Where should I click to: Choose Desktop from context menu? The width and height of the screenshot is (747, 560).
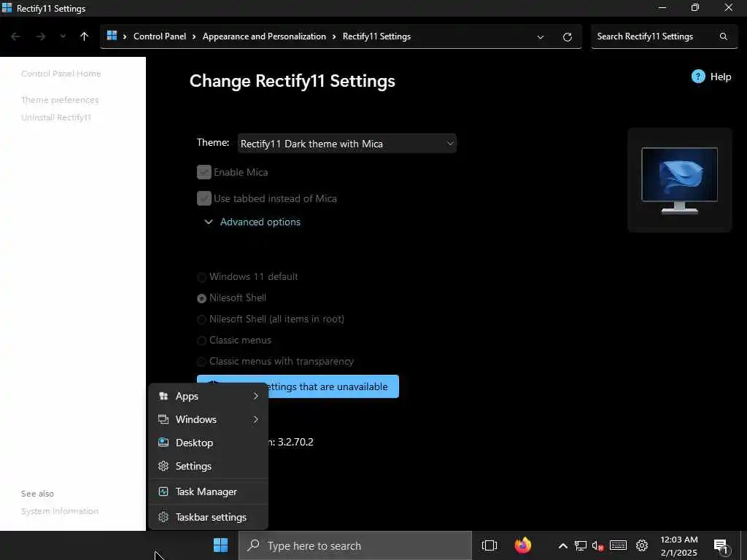click(x=208, y=443)
